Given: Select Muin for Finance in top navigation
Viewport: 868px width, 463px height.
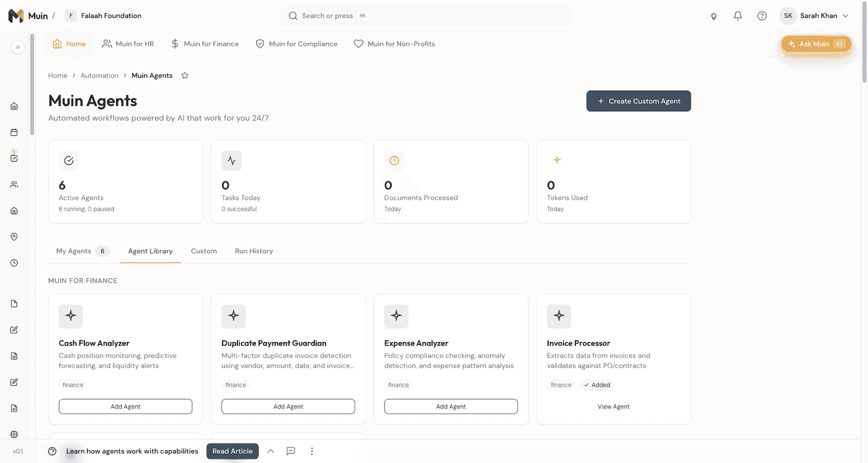Looking at the screenshot, I should [x=205, y=44].
